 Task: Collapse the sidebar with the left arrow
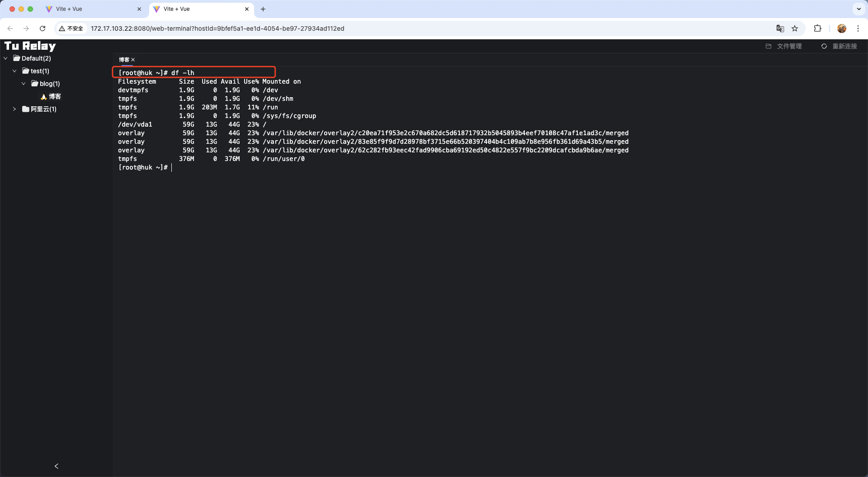point(57,466)
